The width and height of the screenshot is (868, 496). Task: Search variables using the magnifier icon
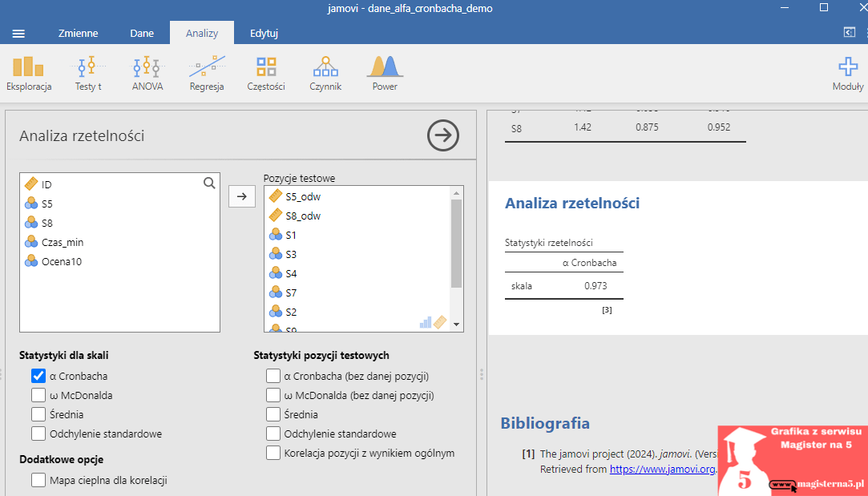click(209, 183)
